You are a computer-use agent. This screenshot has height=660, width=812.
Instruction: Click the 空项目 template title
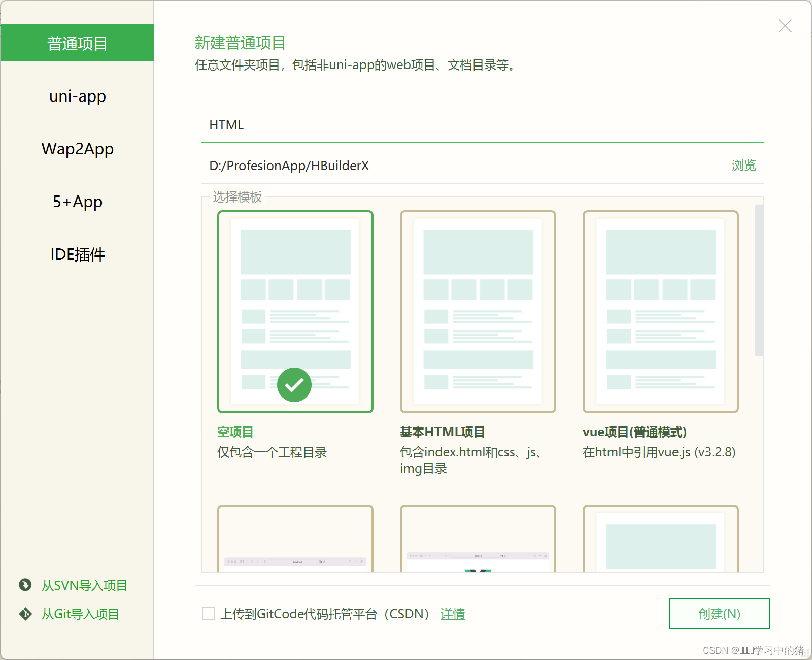pyautogui.click(x=235, y=432)
